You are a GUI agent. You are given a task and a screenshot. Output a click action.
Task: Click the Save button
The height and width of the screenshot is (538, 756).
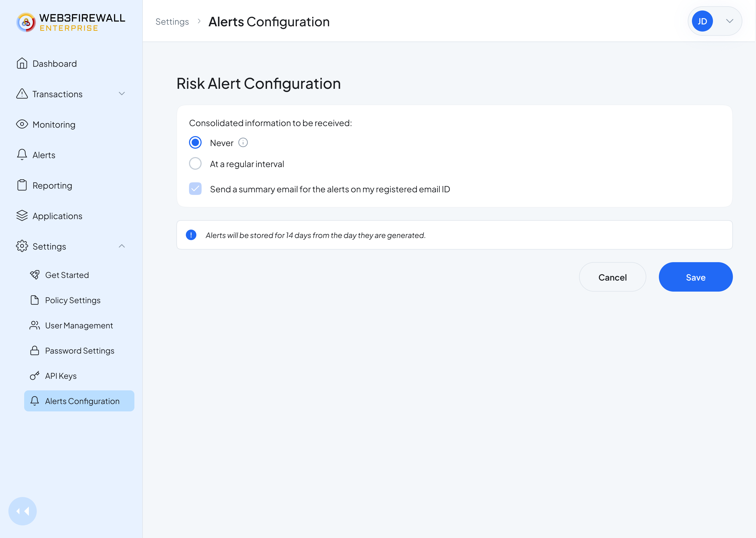pos(696,277)
